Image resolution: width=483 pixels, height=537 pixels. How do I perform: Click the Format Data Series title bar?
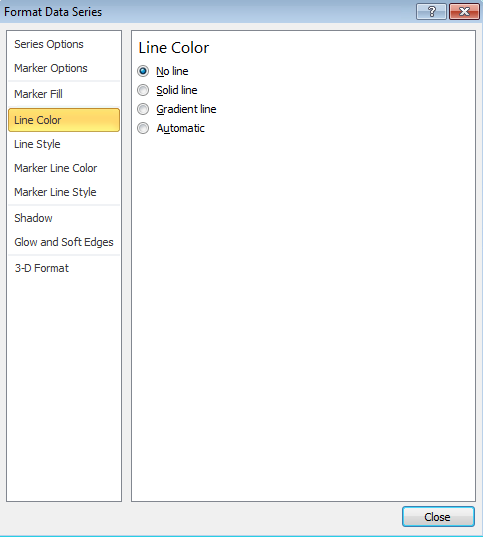click(206, 12)
